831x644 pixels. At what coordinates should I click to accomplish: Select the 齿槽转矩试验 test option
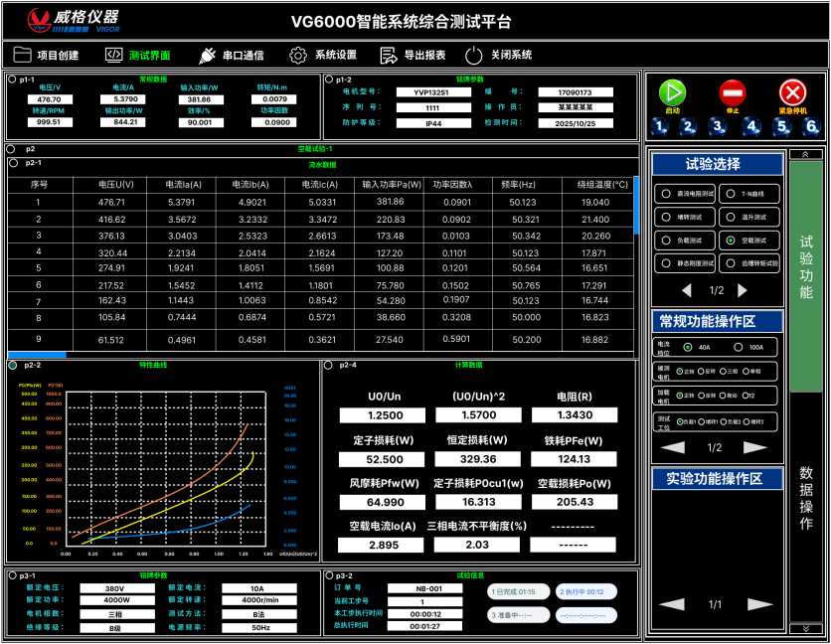click(x=749, y=263)
